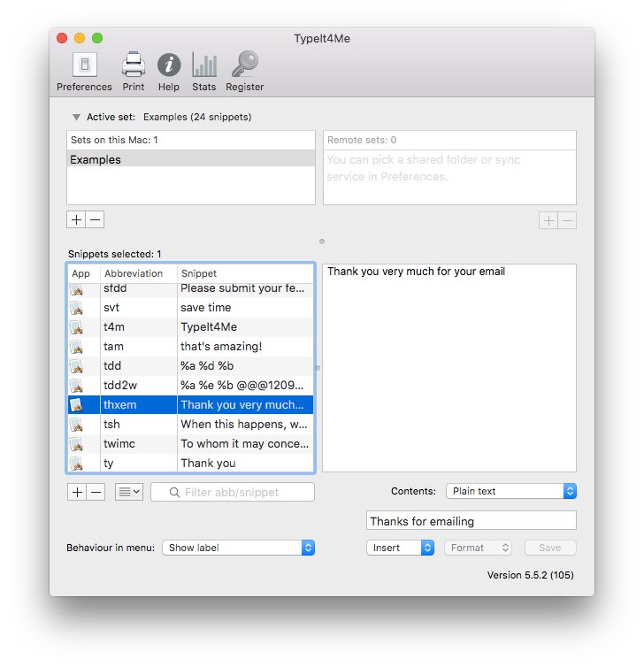Image resolution: width=644 pixels, height=667 pixels.
Task: Click the Save button
Action: point(550,548)
